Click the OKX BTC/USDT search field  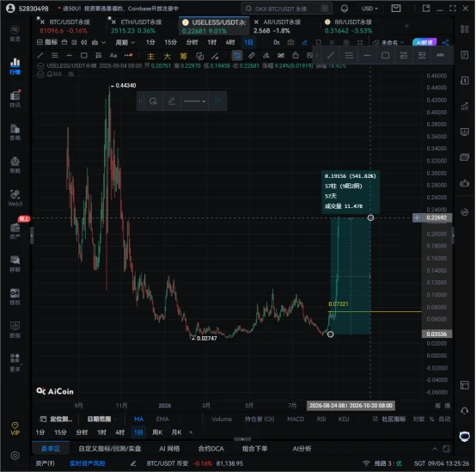(x=287, y=9)
